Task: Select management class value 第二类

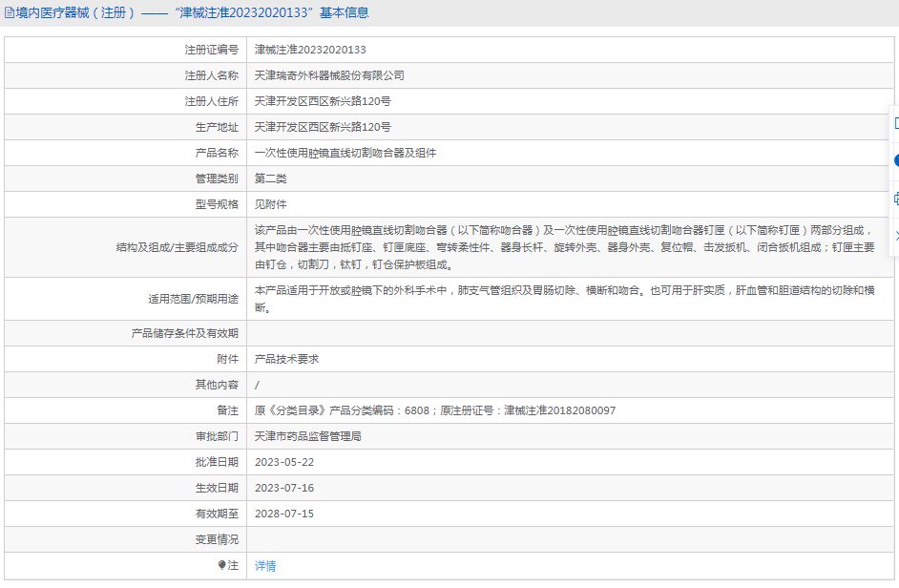Action: click(271, 179)
